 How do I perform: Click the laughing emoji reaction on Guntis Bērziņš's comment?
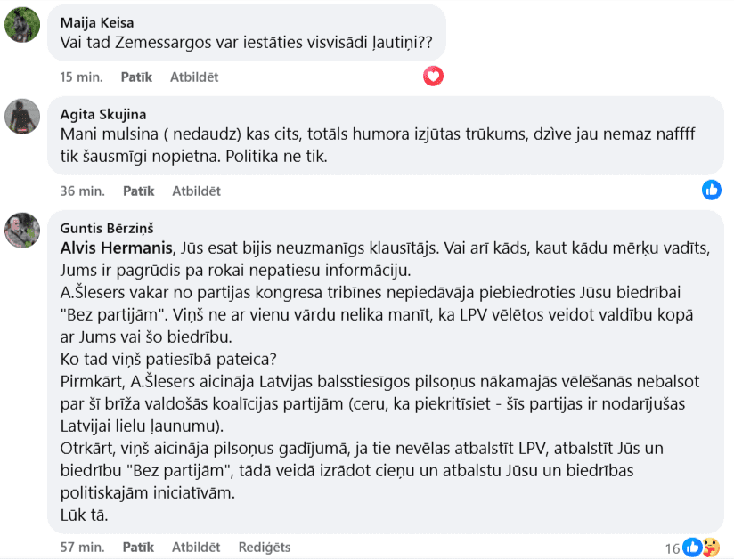point(710,548)
